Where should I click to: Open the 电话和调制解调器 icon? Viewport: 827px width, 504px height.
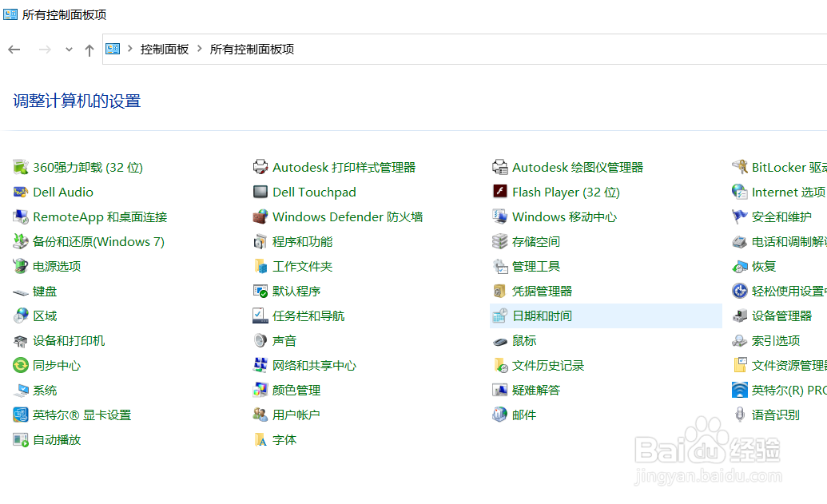click(x=740, y=242)
